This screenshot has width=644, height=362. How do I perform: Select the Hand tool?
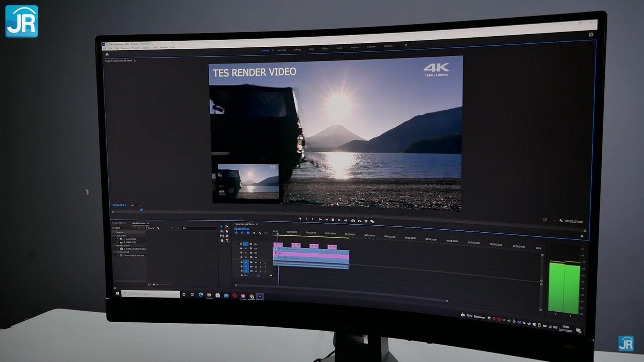(x=222, y=241)
